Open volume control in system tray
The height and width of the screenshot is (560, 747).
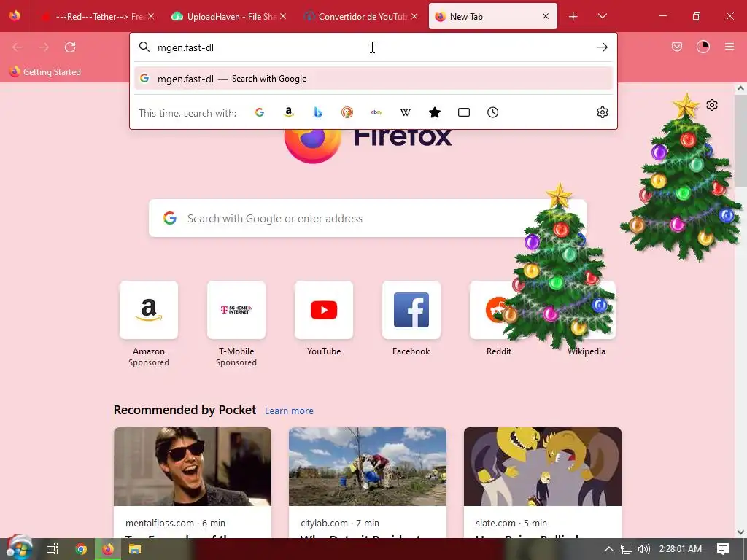[643, 549]
